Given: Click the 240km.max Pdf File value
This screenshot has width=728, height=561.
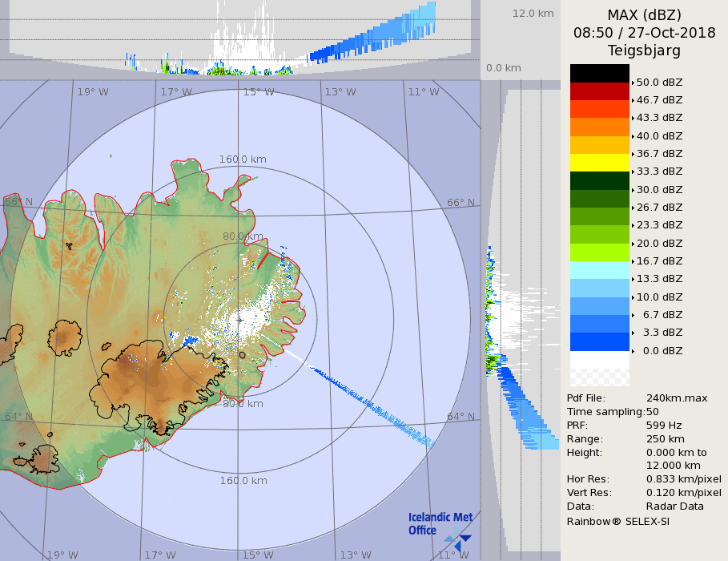Looking at the screenshot, I should click(677, 398).
